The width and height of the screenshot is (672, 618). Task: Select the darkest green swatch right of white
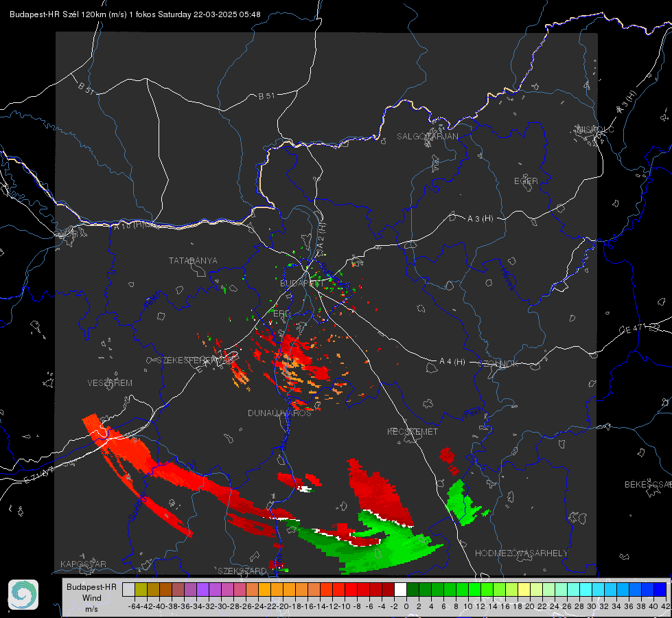coord(413,589)
